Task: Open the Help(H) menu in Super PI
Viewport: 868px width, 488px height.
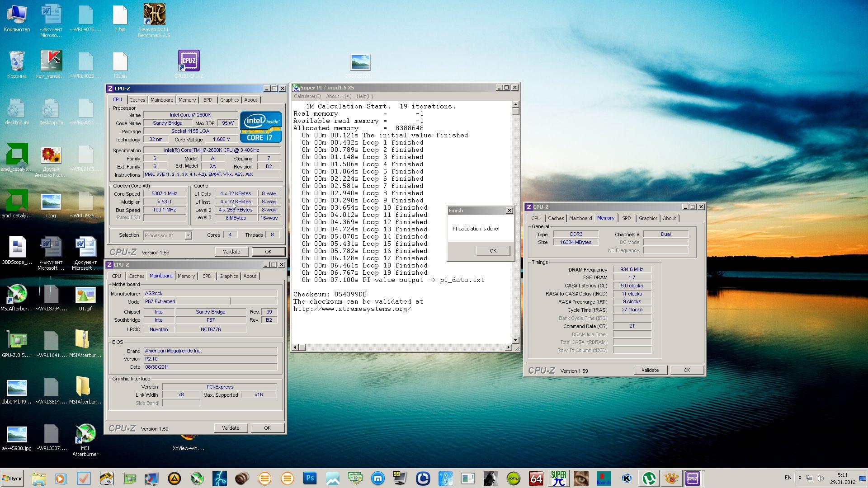Action: pos(365,96)
